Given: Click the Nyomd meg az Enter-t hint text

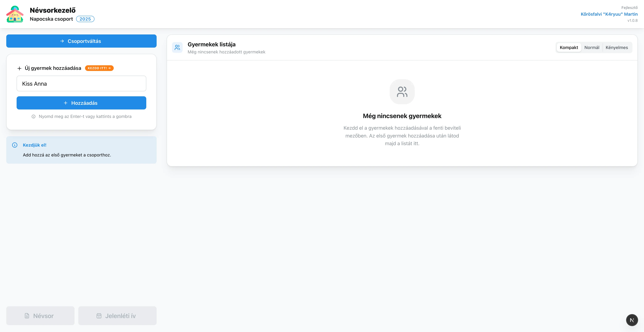Looking at the screenshot, I should [x=85, y=117].
